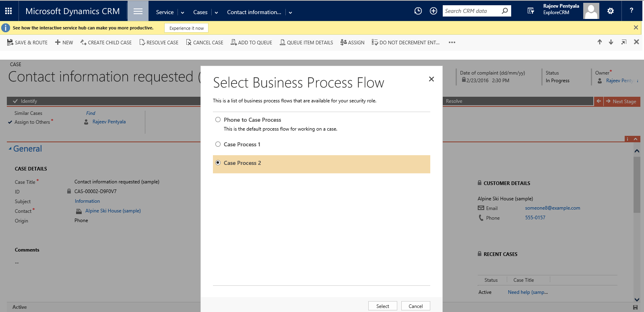This screenshot has height=312, width=644.
Task: Open the advanced find icon
Action: [531, 11]
